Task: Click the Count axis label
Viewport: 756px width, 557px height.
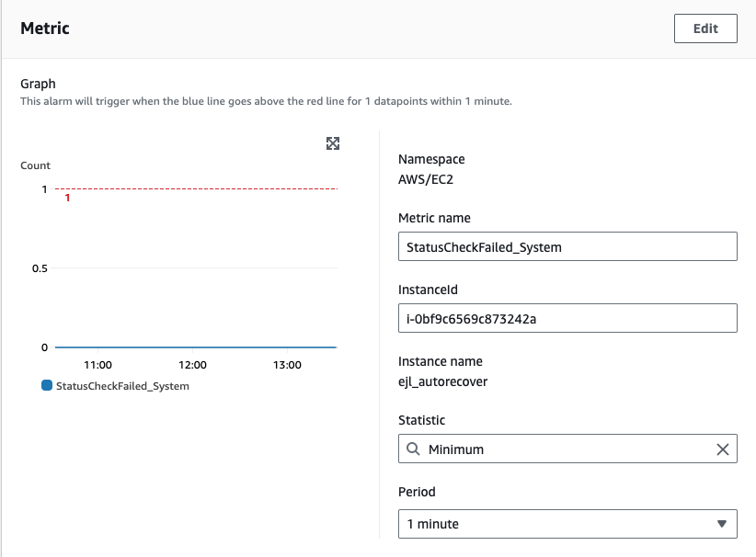Action: [x=36, y=165]
